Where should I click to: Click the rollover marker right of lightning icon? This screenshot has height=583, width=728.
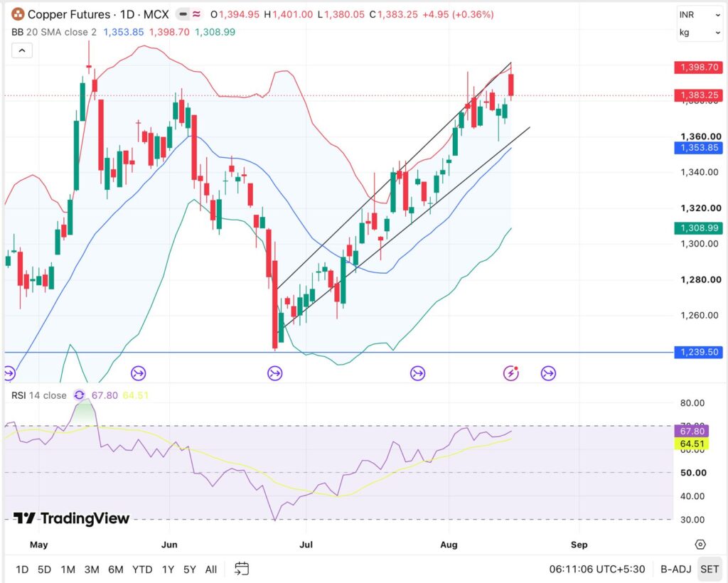pos(548,373)
